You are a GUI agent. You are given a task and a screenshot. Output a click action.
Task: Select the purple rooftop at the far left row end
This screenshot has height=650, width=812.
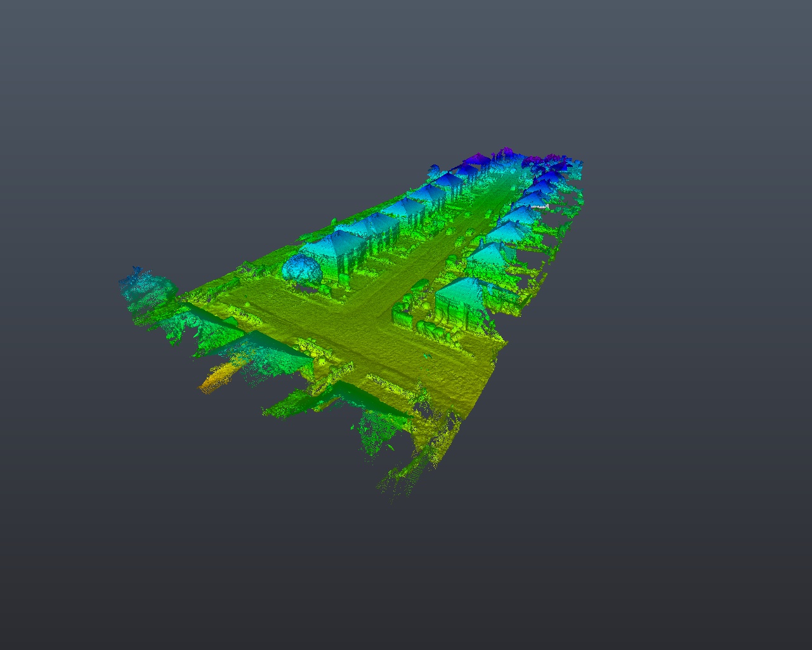pyautogui.click(x=475, y=161)
